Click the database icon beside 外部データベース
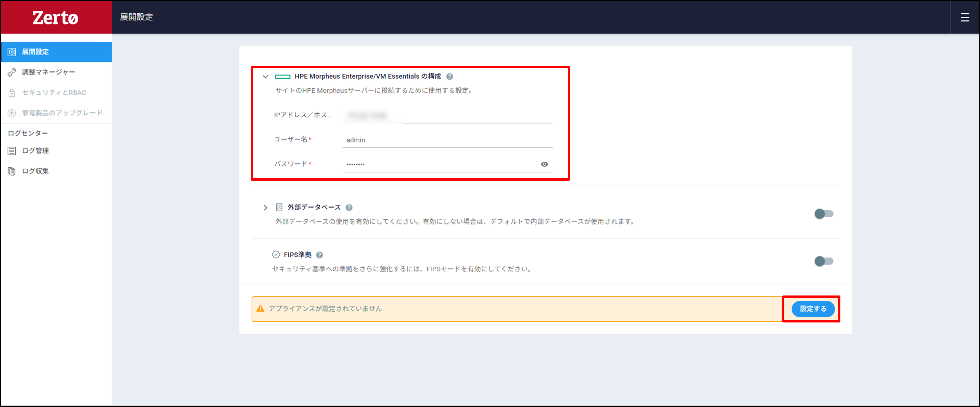This screenshot has height=407, width=980. pyautogui.click(x=279, y=207)
